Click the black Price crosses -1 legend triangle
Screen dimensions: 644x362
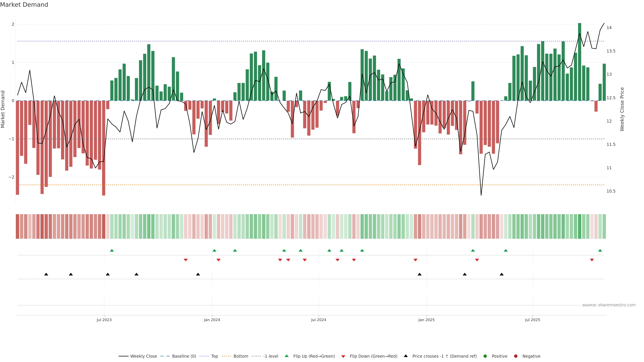pyautogui.click(x=406, y=356)
